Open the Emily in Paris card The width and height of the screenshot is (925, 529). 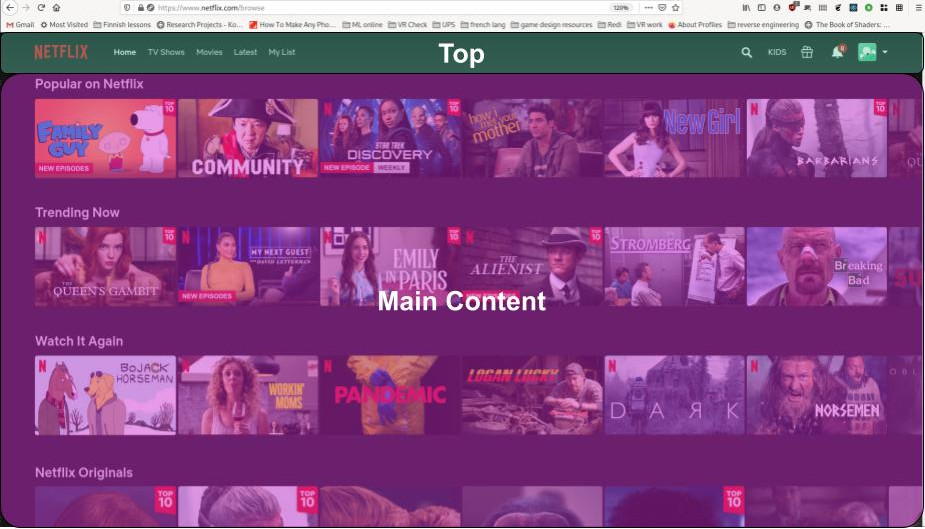390,267
